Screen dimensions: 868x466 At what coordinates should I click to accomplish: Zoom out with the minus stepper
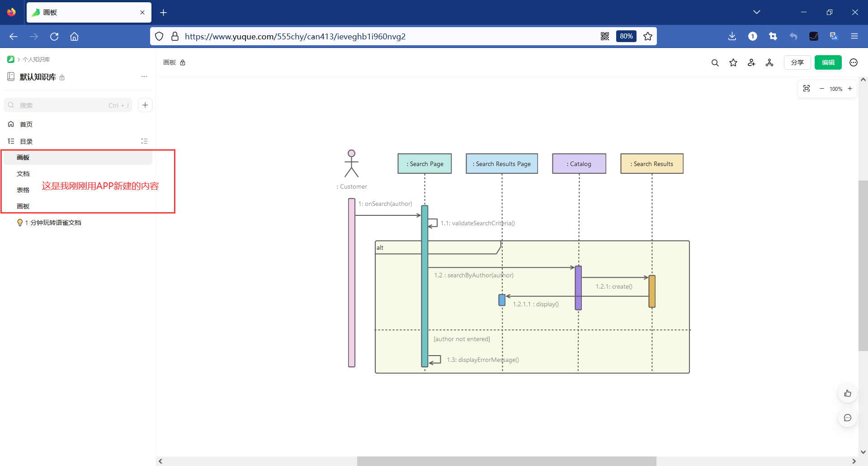tap(822, 89)
